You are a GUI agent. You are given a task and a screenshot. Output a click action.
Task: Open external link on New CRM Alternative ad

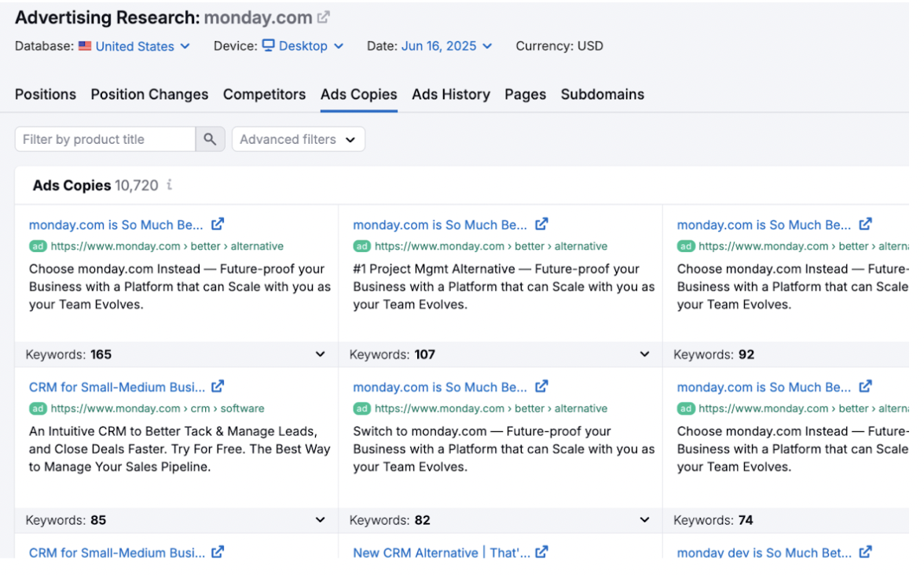[x=541, y=553]
